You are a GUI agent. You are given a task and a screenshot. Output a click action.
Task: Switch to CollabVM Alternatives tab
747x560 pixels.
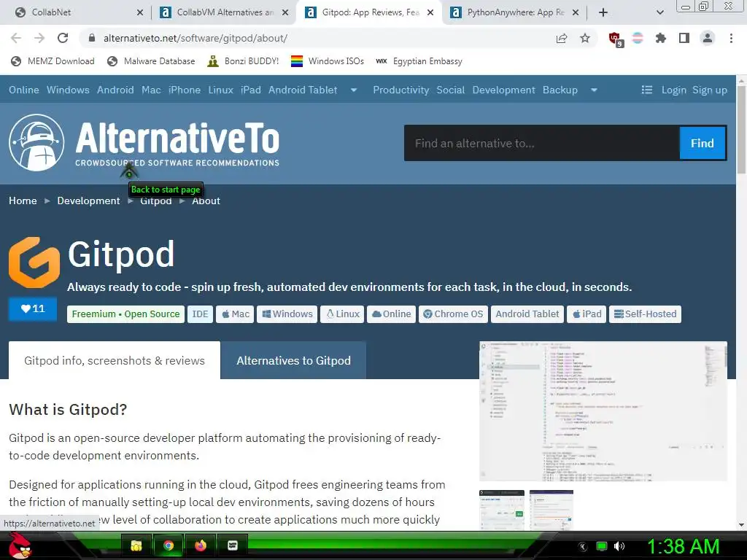coord(225,12)
